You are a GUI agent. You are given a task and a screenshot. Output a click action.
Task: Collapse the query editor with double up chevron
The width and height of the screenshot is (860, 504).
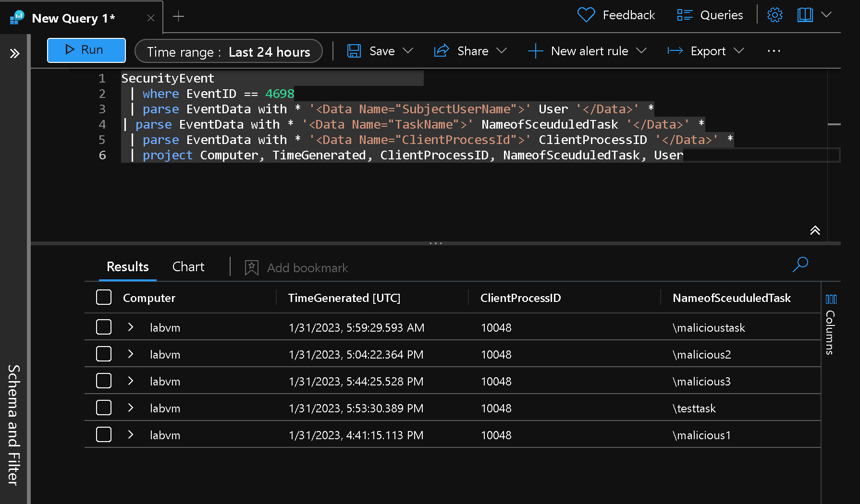[815, 230]
